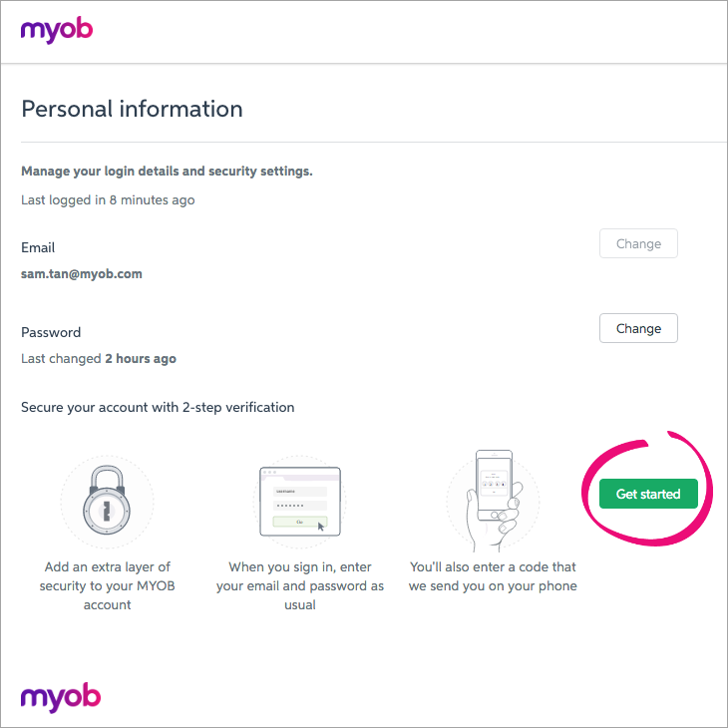The image size is (728, 728).
Task: Click the myob logo in the header
Action: [x=57, y=30]
